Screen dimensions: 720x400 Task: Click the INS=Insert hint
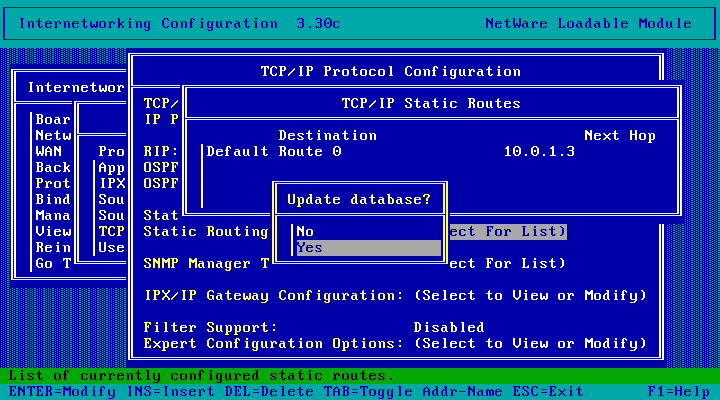(170, 392)
